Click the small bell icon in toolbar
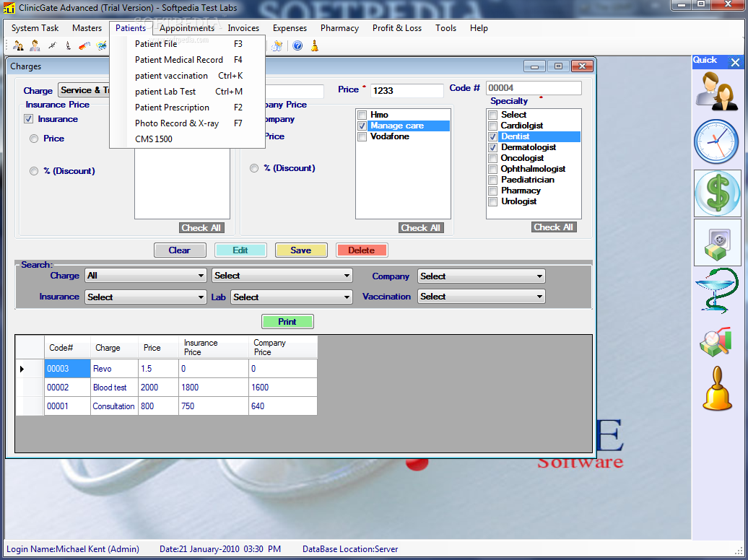Screen dimensions: 748x560 [x=314, y=45]
